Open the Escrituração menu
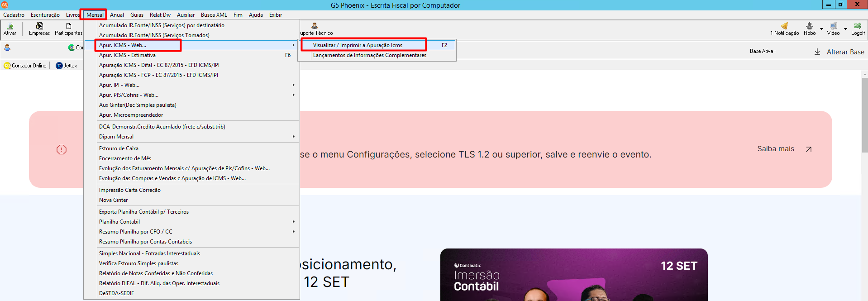 point(45,15)
